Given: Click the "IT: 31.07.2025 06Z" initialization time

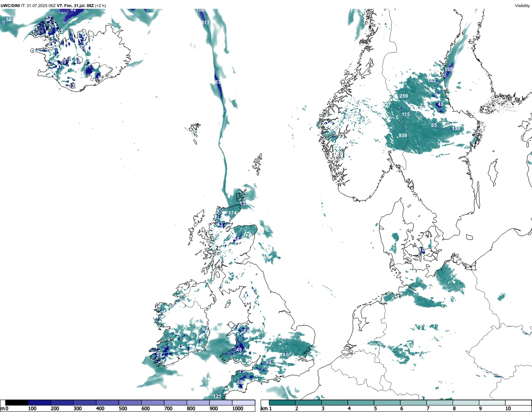Looking at the screenshot, I should (38, 5).
